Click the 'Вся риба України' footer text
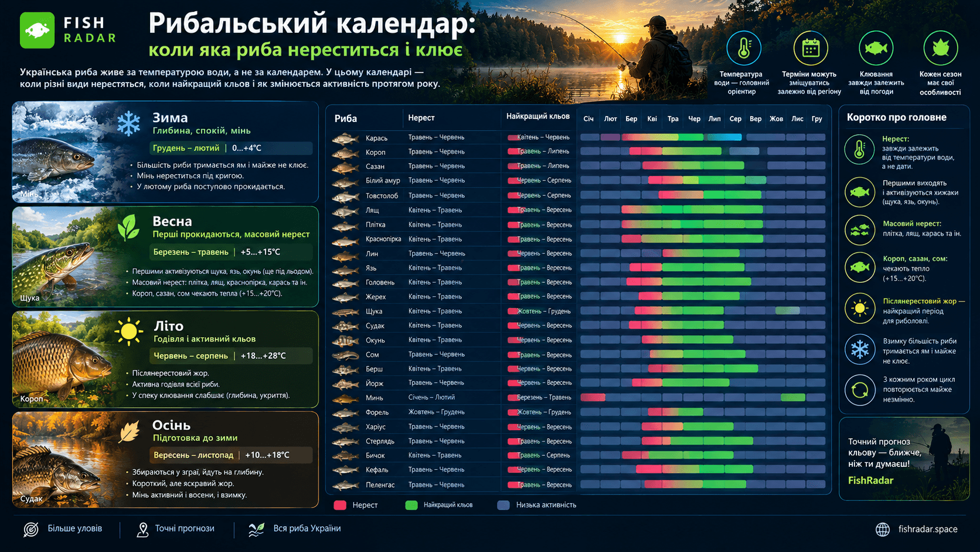Screen dimensions: 980x552 click(x=307, y=529)
